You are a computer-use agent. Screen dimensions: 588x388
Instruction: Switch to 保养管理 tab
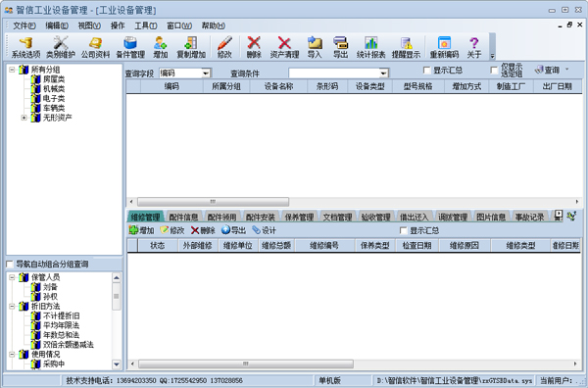click(x=299, y=217)
